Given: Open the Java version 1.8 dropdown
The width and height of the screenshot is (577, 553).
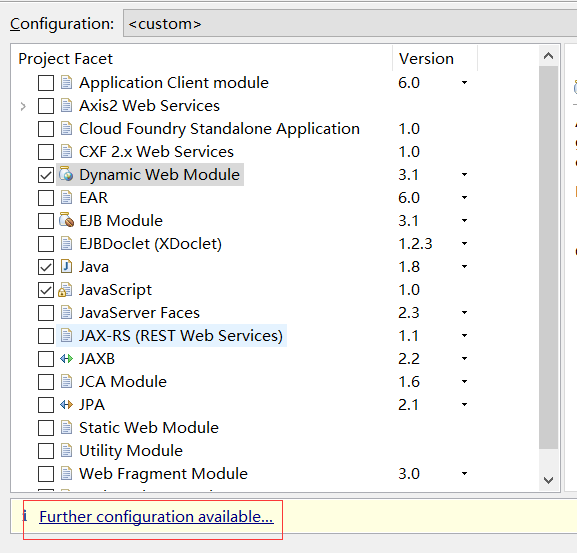Looking at the screenshot, I should 464,266.
